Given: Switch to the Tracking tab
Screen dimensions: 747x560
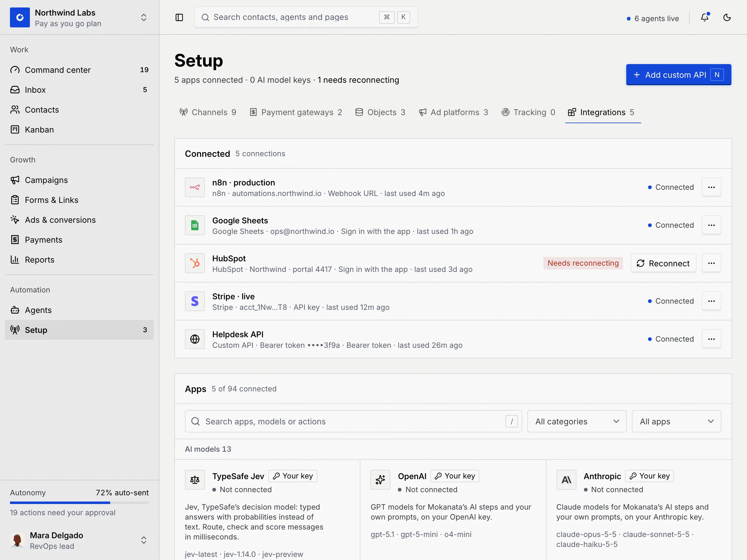Looking at the screenshot, I should click(x=529, y=112).
